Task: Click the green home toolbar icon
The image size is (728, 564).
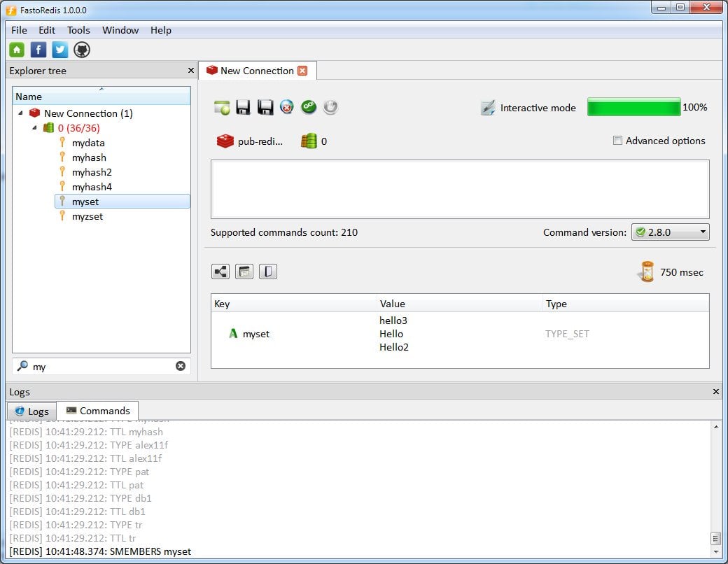Action: click(x=17, y=50)
